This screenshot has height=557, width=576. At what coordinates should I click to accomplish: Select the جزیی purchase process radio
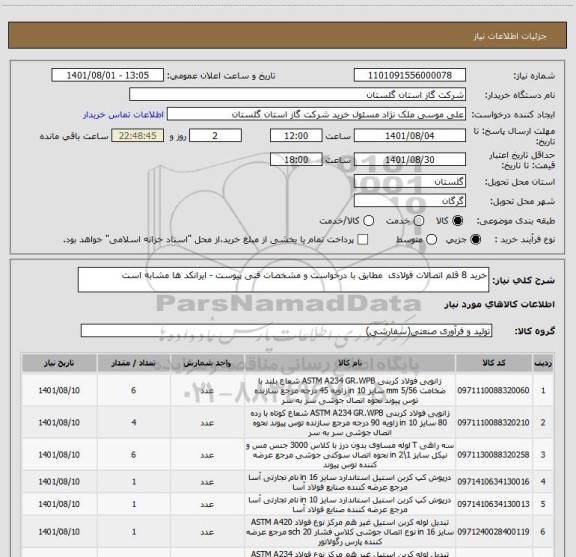[x=476, y=240]
